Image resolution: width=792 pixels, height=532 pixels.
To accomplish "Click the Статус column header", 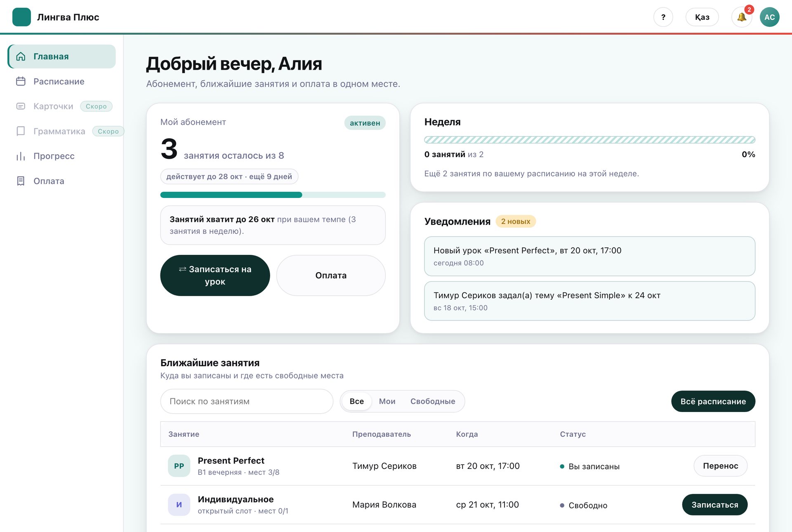I will pyautogui.click(x=573, y=434).
